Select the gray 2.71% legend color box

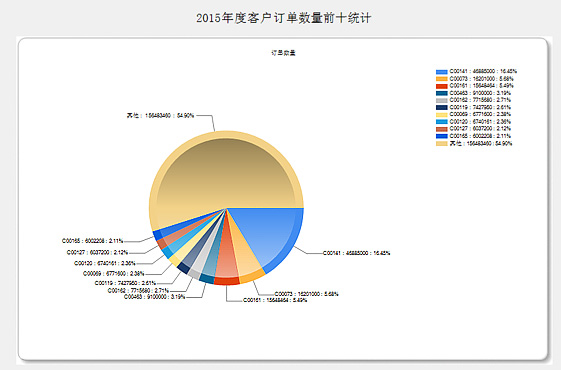click(442, 100)
